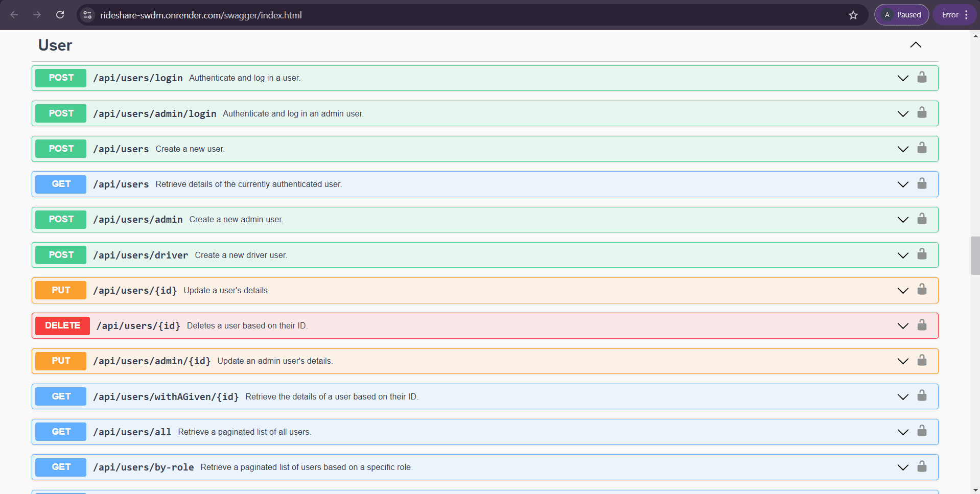This screenshot has height=494, width=980.
Task: Click the browser address bar URL
Action: 201,15
